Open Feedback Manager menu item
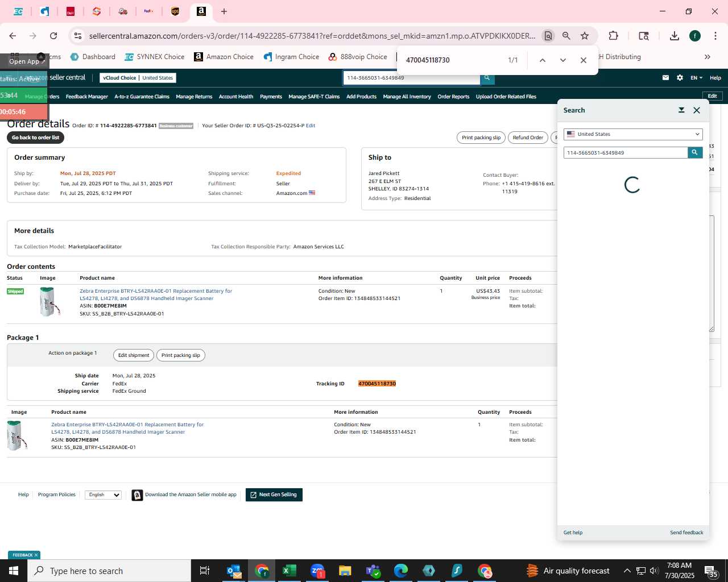 pos(86,97)
